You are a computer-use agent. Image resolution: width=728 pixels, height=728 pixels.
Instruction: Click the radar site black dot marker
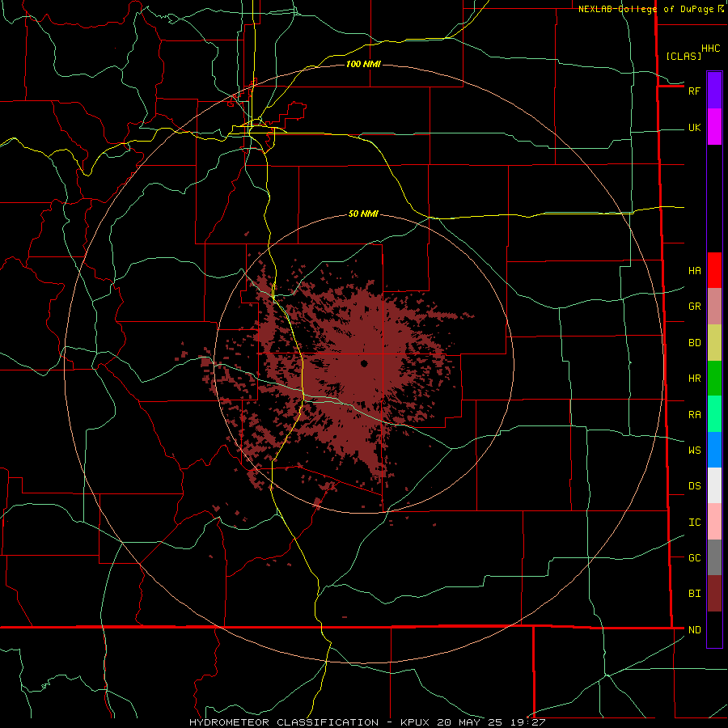364,363
